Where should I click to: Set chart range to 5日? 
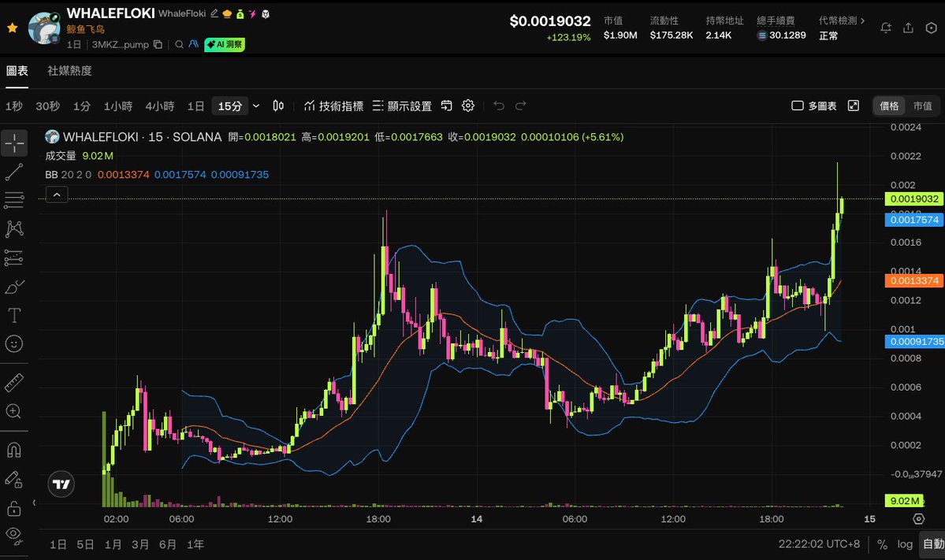pos(85,544)
